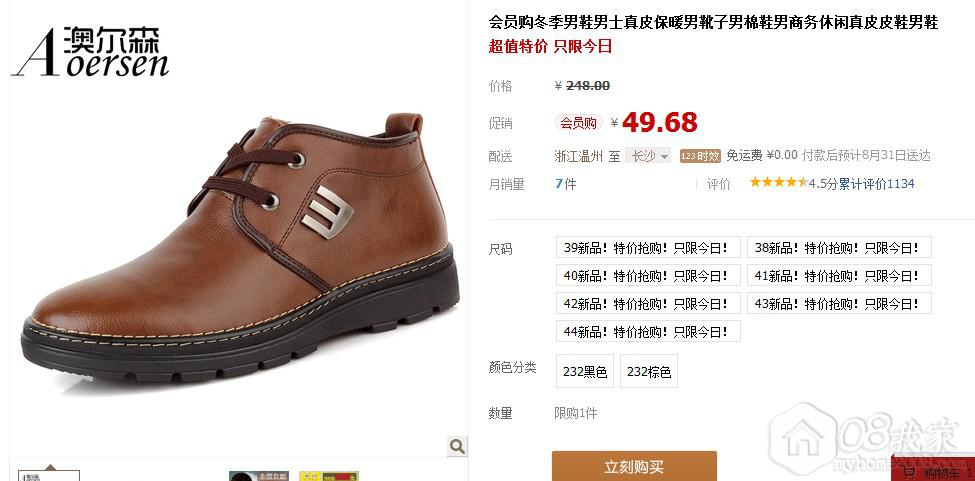This screenshot has height=481, width=975.
Task: Select size 42新品 option
Action: coord(648,303)
